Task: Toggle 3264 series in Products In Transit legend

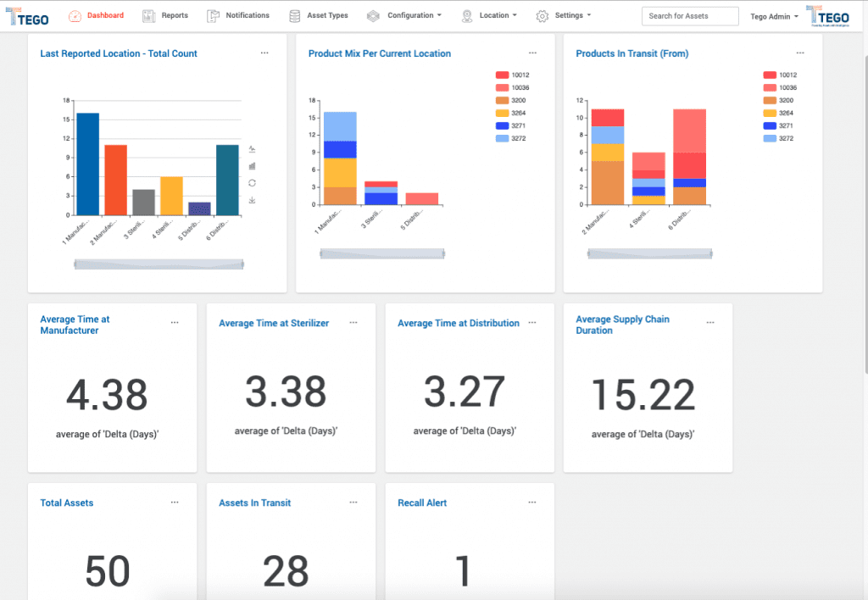Action: (778, 113)
